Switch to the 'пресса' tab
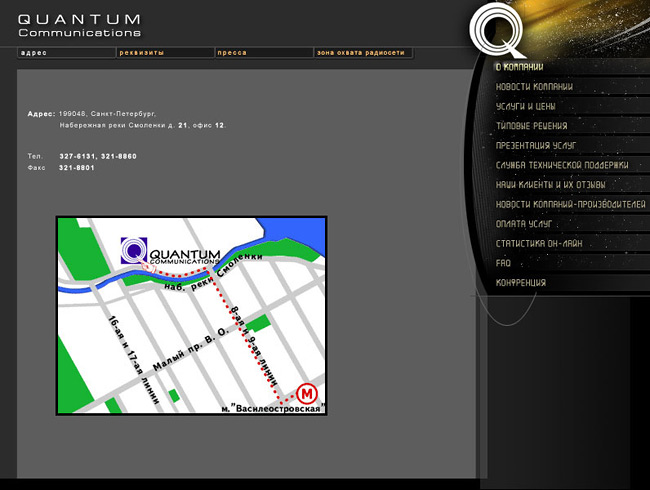Viewport: 650px width, 490px height. (x=264, y=53)
